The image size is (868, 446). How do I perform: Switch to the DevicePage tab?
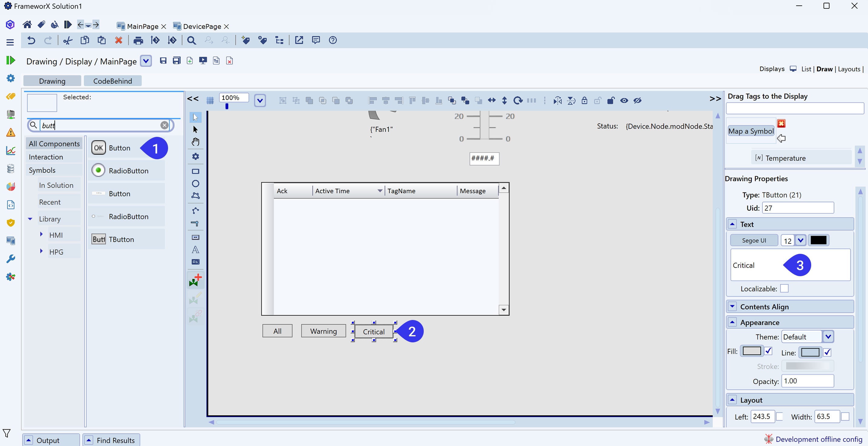(202, 26)
